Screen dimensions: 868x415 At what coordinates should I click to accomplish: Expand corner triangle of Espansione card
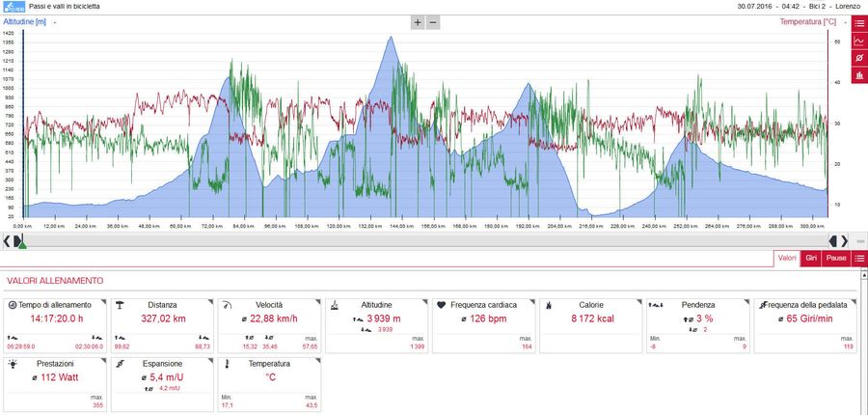click(210, 360)
